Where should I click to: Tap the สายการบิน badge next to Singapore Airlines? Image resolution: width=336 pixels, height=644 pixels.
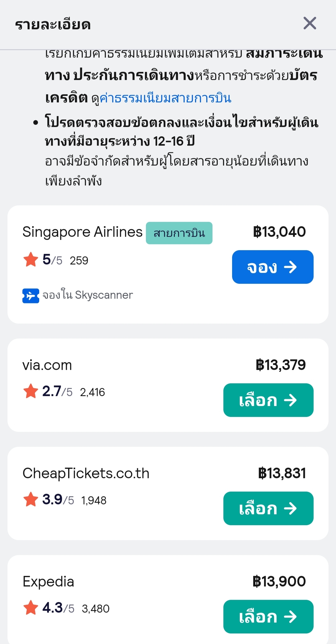tap(179, 233)
